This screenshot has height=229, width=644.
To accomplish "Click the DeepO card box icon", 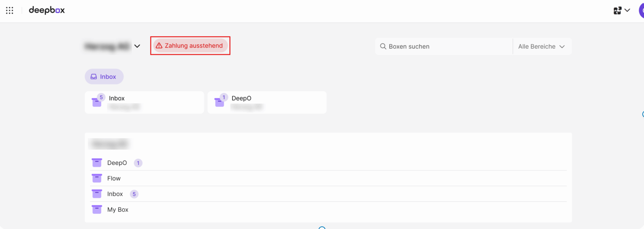I will 219,102.
